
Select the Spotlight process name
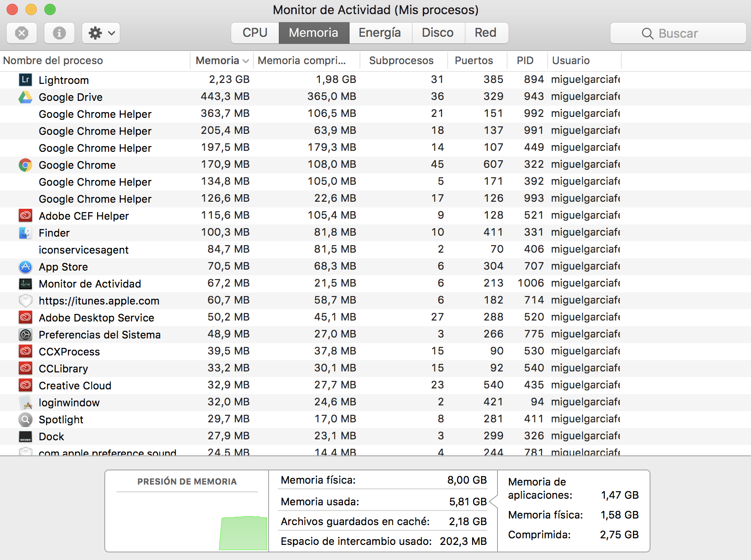tap(61, 420)
